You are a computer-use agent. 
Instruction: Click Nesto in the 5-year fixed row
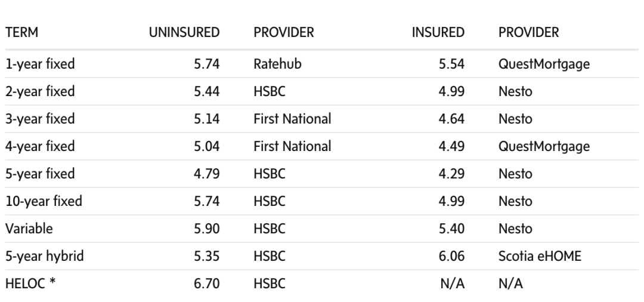(515, 174)
